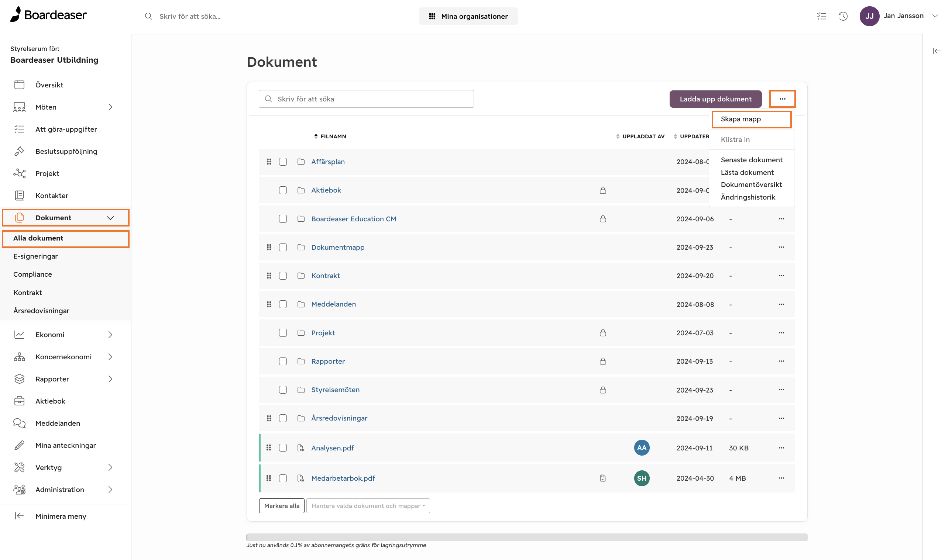The height and width of the screenshot is (560, 945).
Task: Click the global search field in header
Action: click(x=189, y=16)
